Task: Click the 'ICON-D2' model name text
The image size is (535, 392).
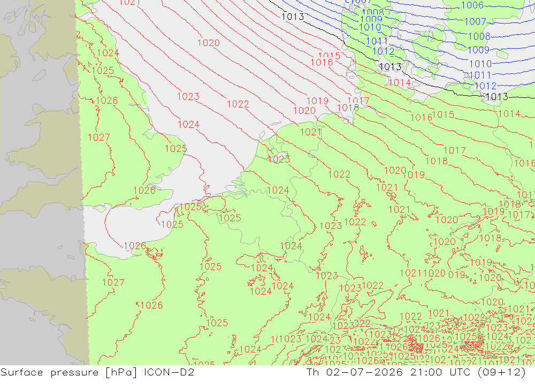Action: coord(169,372)
